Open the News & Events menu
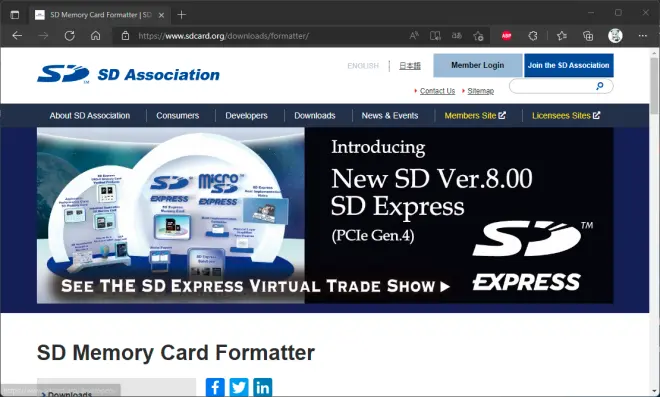The width and height of the screenshot is (660, 397). click(x=390, y=115)
